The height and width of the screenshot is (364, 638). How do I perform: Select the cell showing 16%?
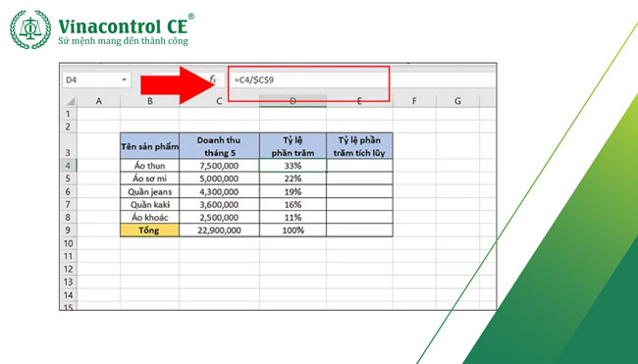click(x=292, y=205)
